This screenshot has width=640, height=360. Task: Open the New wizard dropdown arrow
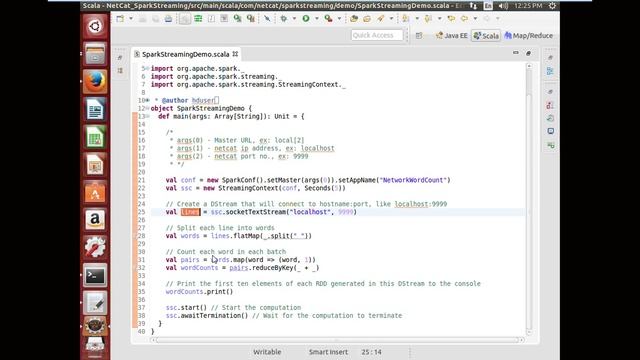coord(131,18)
